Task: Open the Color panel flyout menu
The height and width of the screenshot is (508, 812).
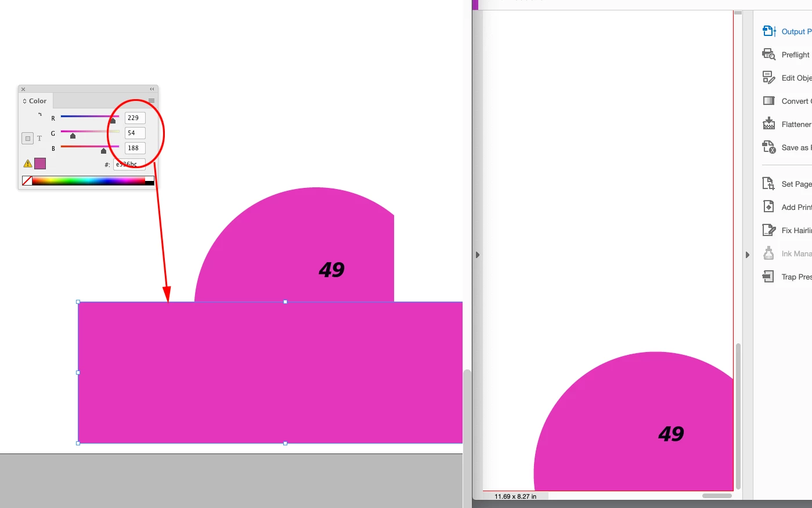Action: point(151,100)
